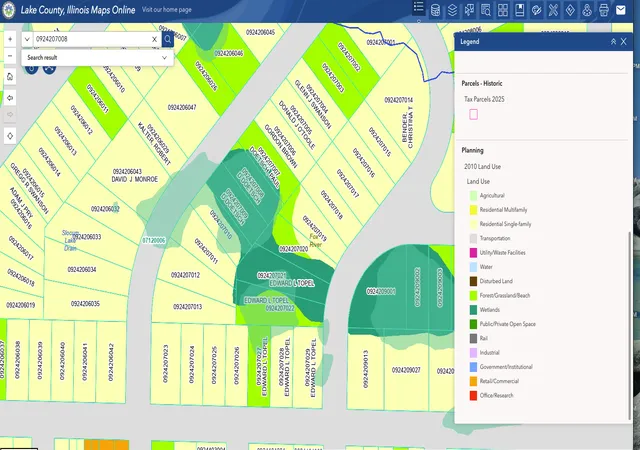This screenshot has height=450, width=640.
Task: Click parcel 0924207020 on map
Action: 293,249
